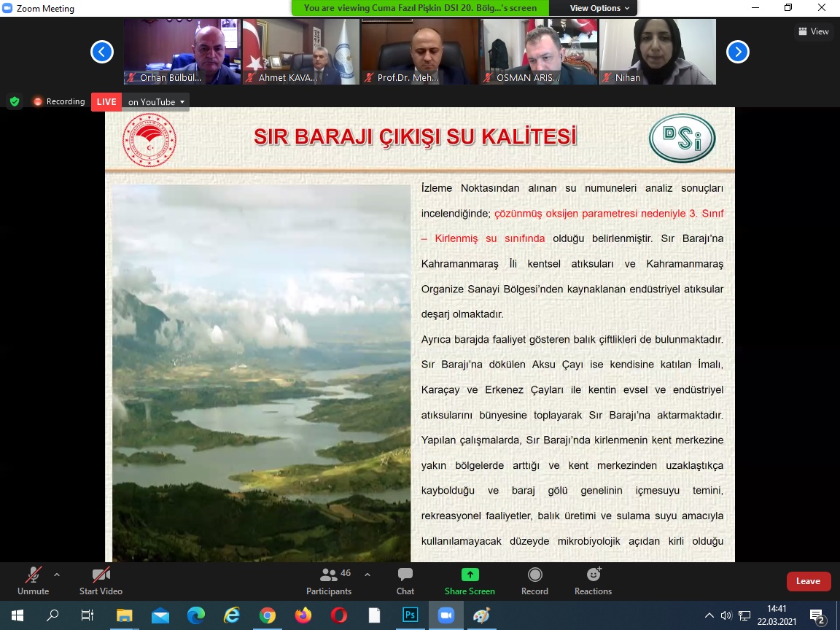This screenshot has width=840, height=630.
Task: Click the View button in the top-right corner
Action: coord(813,31)
